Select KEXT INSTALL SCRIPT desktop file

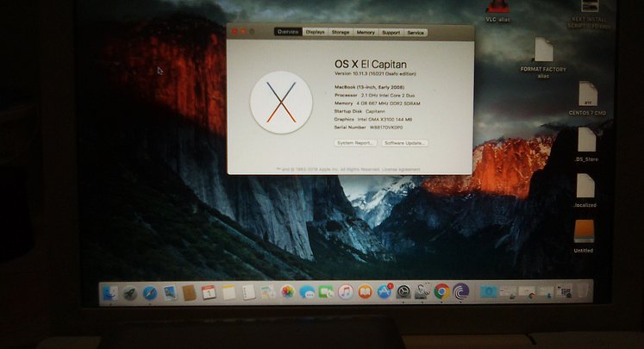590,15
